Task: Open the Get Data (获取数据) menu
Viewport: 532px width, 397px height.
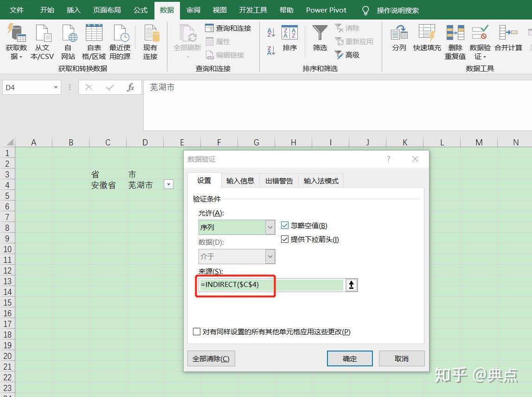Action: tap(16, 42)
